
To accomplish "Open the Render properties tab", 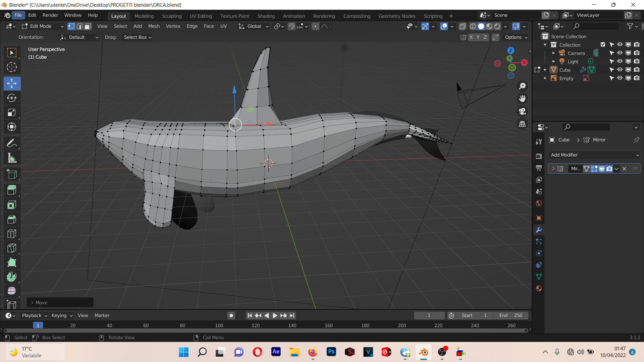I will 539,156.
